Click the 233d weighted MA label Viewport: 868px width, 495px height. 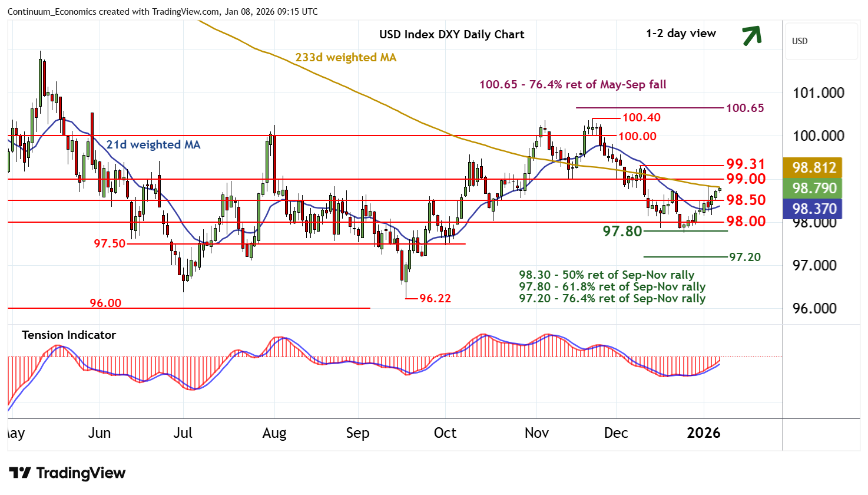tap(346, 58)
